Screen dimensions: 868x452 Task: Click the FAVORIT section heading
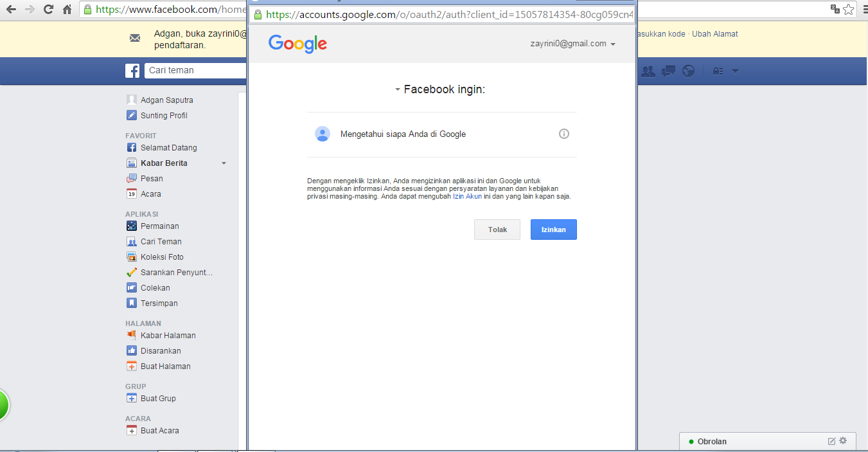click(141, 136)
